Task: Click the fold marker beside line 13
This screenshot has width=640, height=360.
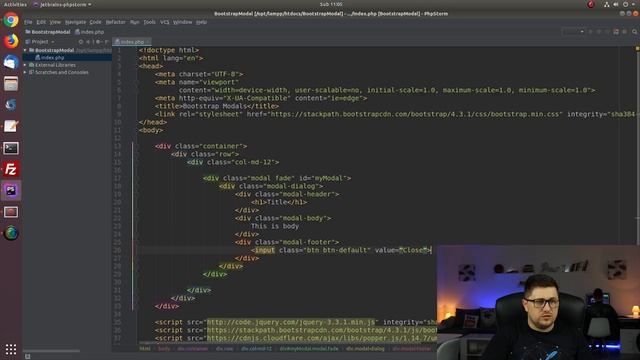Action: [138, 146]
